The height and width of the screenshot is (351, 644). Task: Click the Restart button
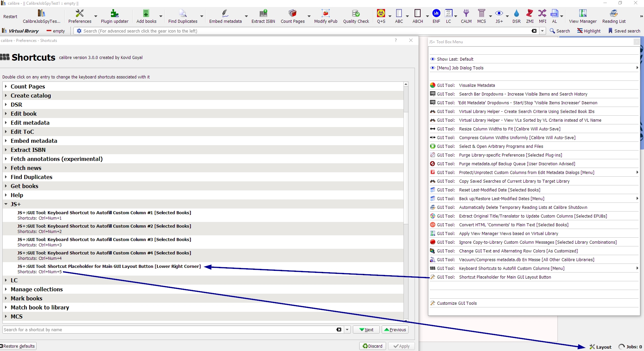point(10,16)
